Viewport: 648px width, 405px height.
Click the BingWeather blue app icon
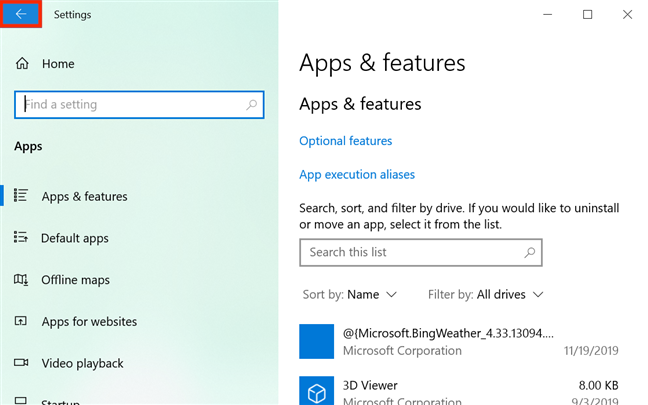coord(317,341)
